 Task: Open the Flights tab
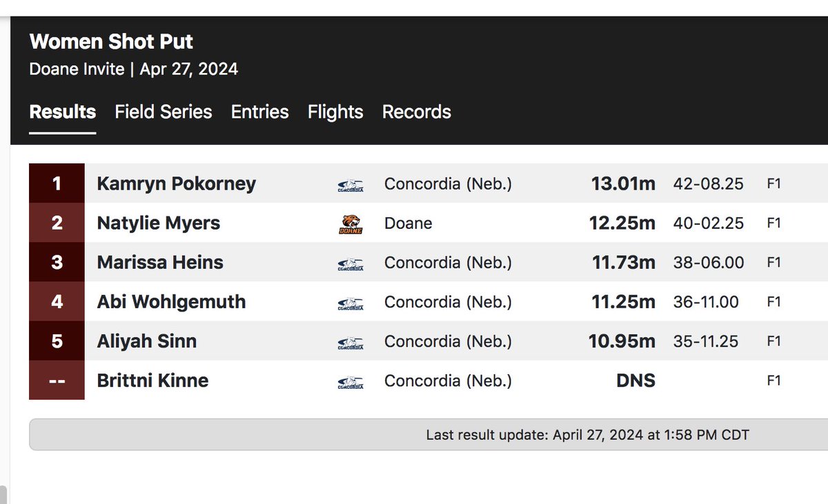335,112
